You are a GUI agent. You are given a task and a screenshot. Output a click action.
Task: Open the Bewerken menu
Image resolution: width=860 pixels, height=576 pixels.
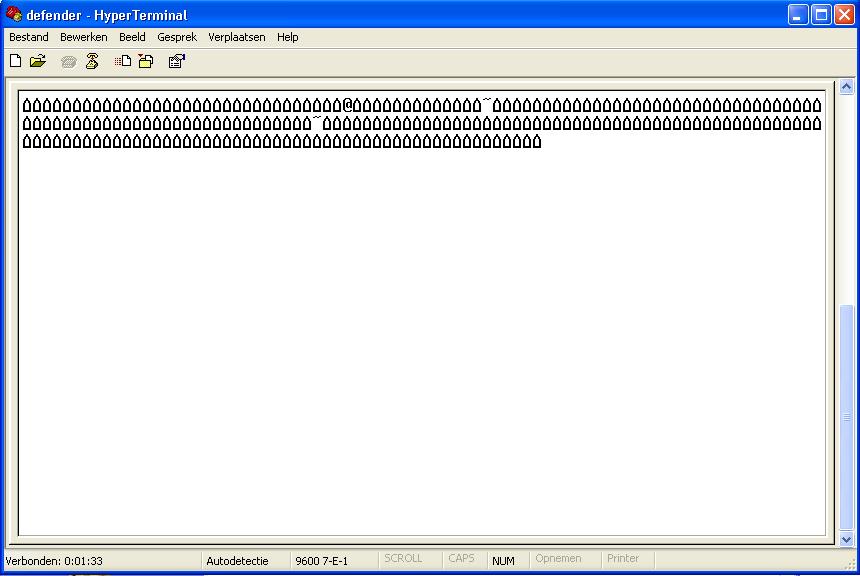coord(83,37)
